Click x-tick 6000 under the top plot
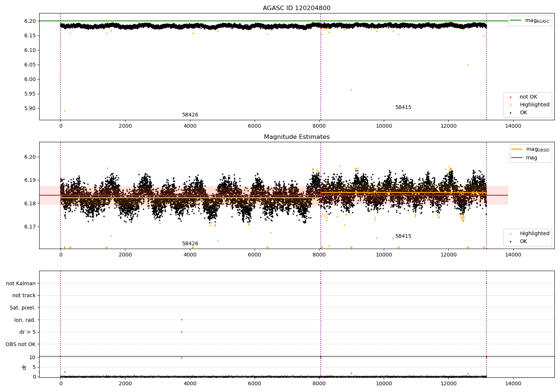 tap(255, 126)
